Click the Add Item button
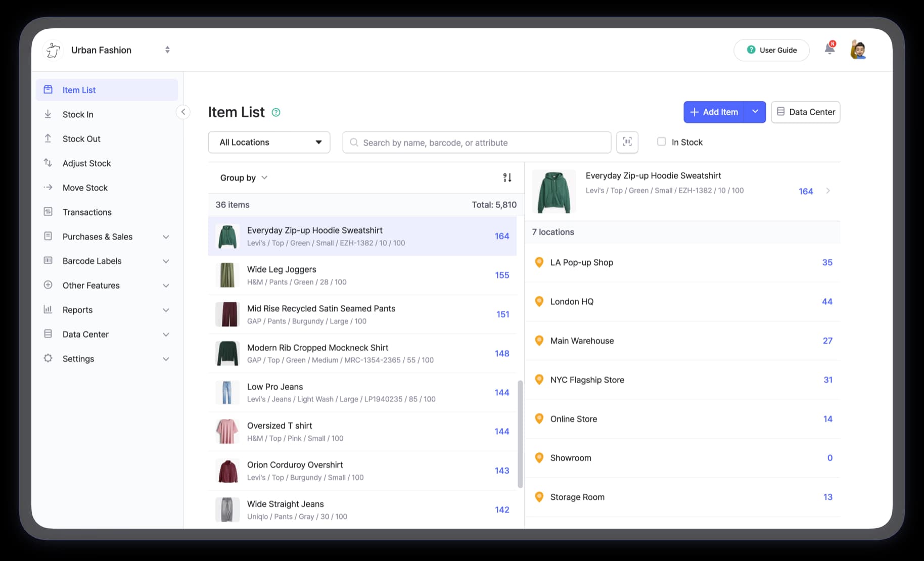 pos(714,112)
